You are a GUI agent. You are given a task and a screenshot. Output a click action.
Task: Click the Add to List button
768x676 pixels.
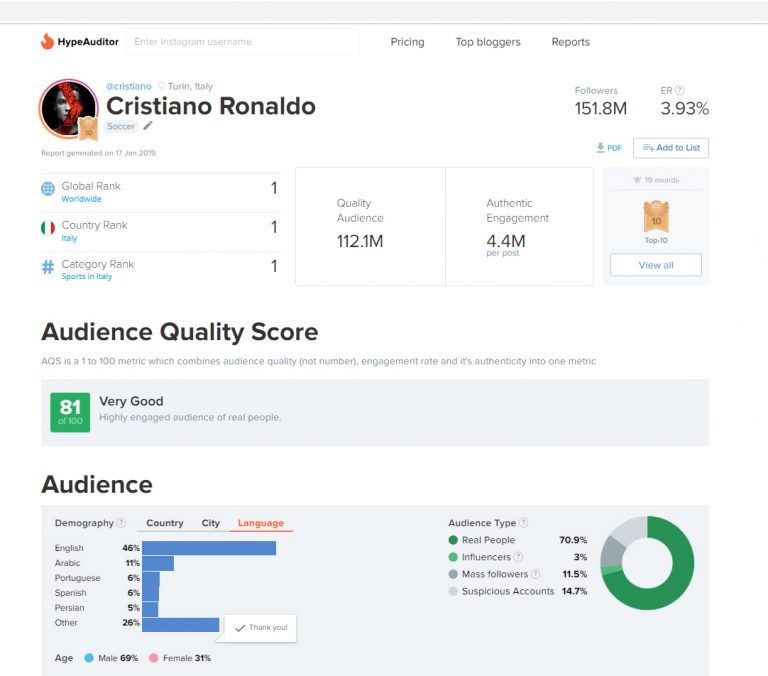tap(671, 148)
